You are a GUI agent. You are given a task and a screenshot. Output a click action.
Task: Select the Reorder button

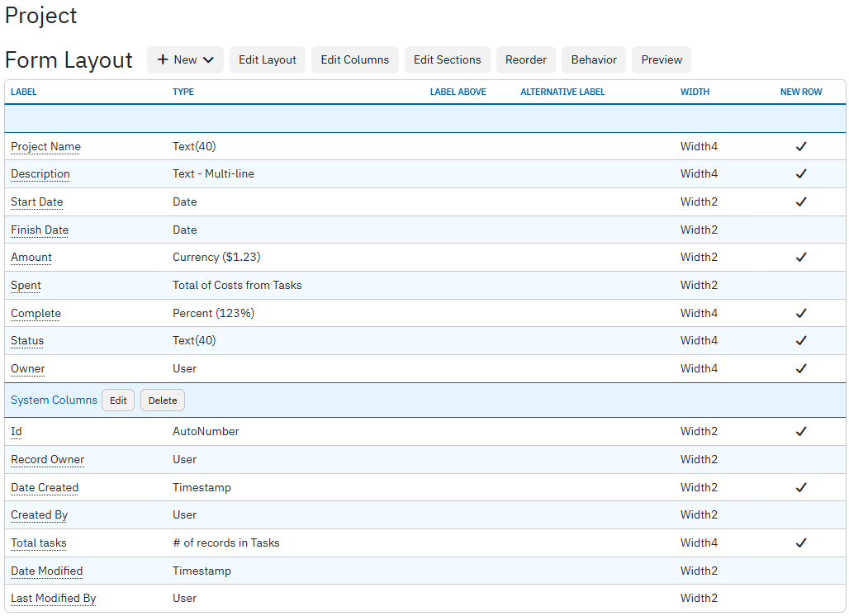(526, 60)
